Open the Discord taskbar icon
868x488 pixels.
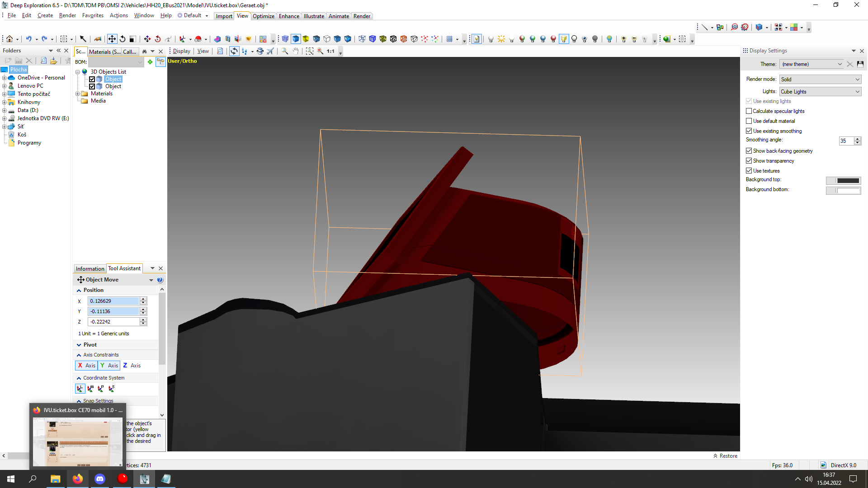coord(100,479)
